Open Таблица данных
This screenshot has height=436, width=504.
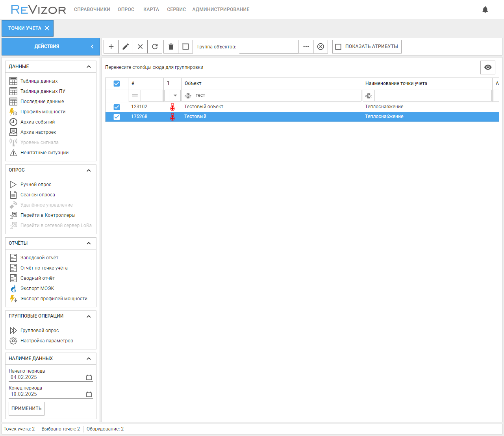[39, 81]
